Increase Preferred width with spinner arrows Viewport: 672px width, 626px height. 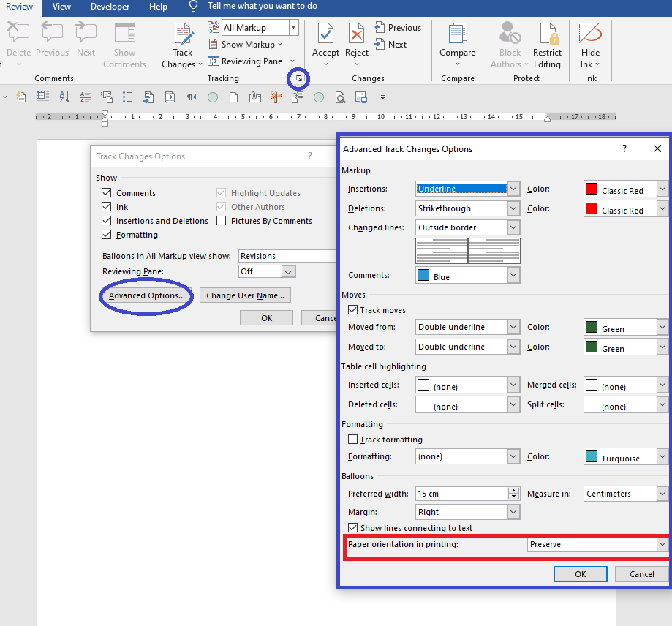tap(514, 491)
